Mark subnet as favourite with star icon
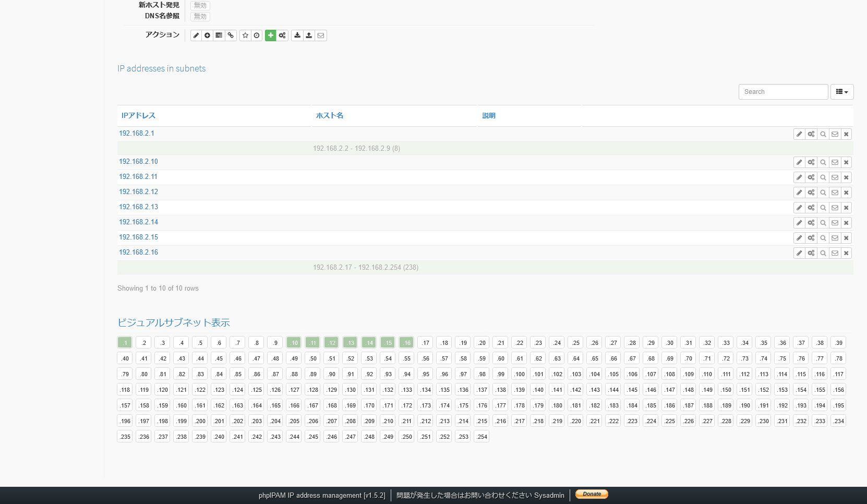The width and height of the screenshot is (867, 504). coord(245,35)
